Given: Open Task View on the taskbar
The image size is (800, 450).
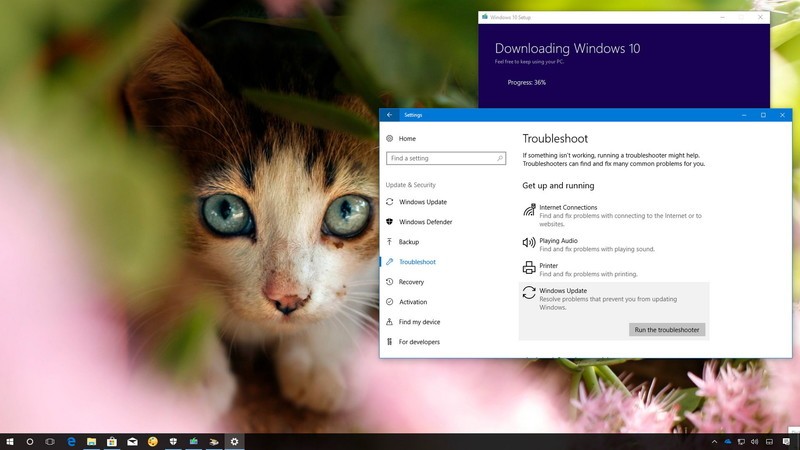Looking at the screenshot, I should coord(50,442).
